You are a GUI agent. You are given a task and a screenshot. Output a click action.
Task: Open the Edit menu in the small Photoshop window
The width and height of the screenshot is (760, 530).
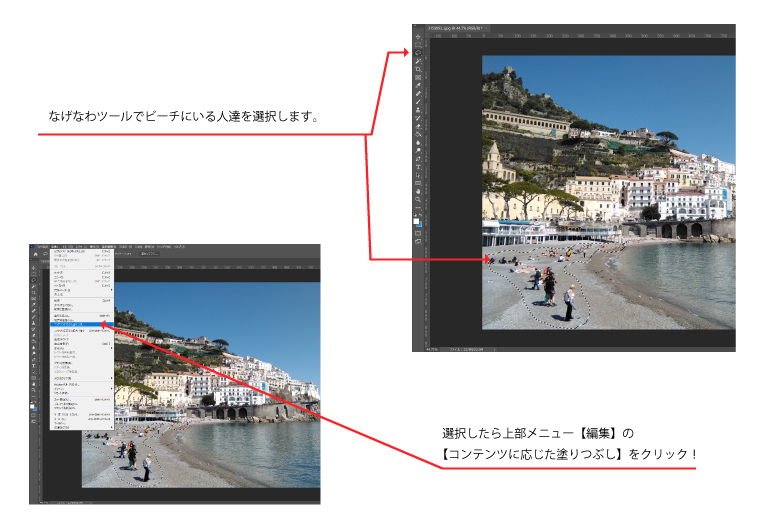55,246
